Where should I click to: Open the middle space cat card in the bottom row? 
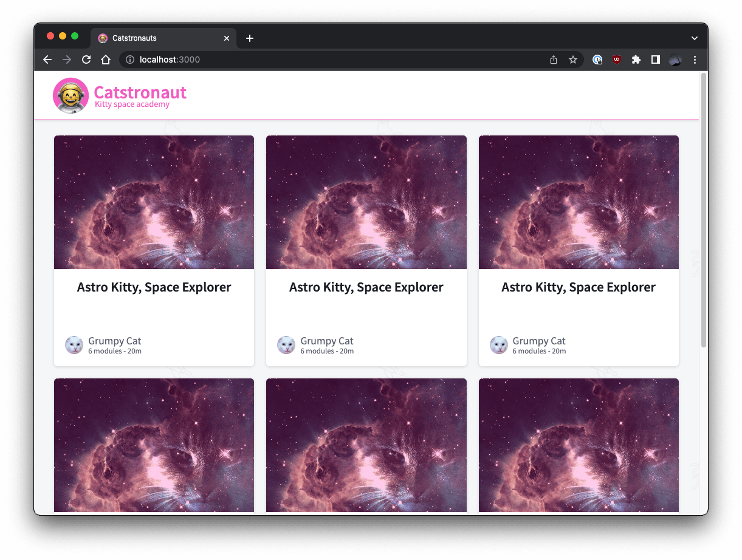click(366, 446)
